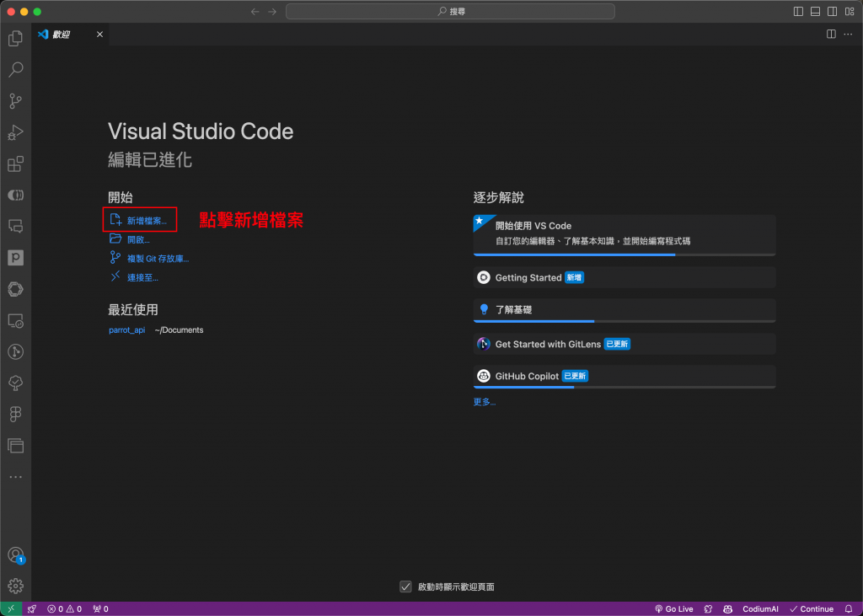Open GitHub Copilot walkthrough

point(624,377)
